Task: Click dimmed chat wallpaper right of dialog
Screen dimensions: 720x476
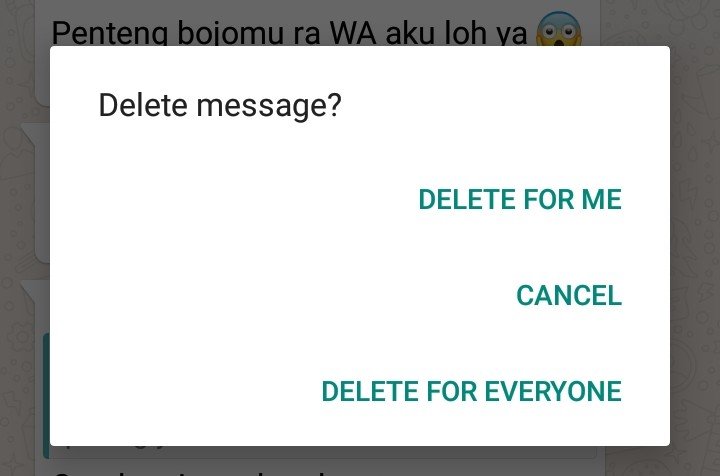Action: (x=695, y=239)
